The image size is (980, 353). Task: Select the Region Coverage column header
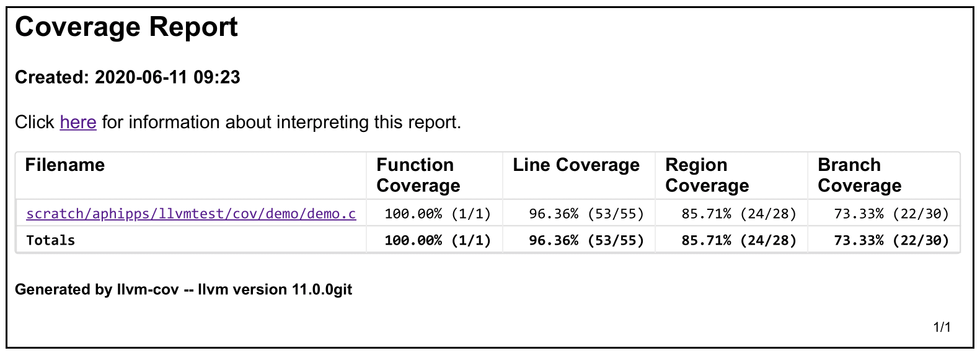707,175
